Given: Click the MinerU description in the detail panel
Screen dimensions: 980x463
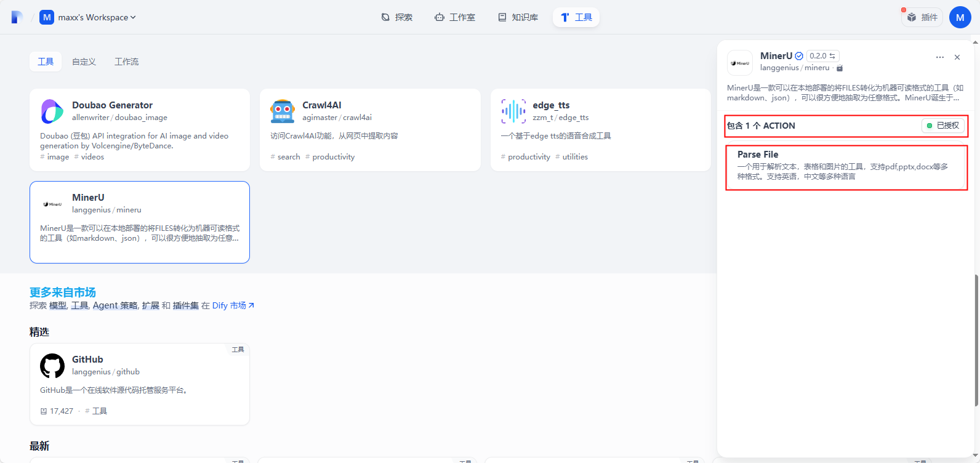Looking at the screenshot, I should point(845,93).
